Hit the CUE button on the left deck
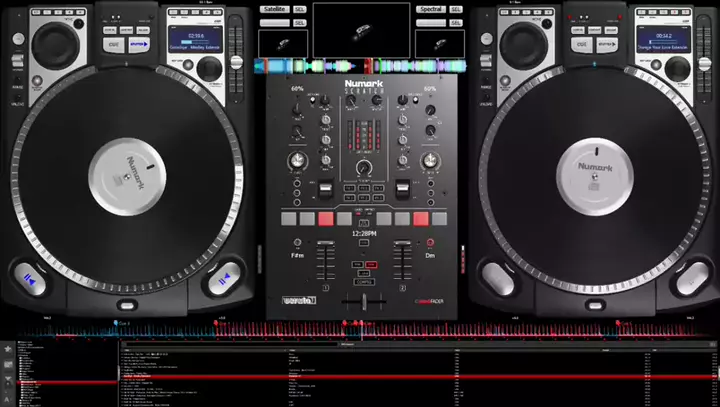The height and width of the screenshot is (407, 720). click(x=113, y=45)
